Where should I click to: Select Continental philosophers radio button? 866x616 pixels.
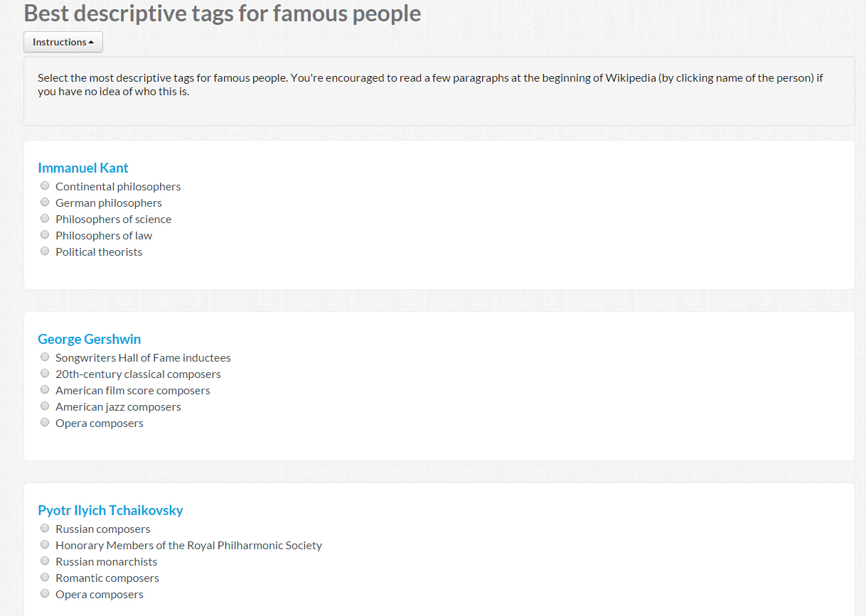tap(45, 185)
